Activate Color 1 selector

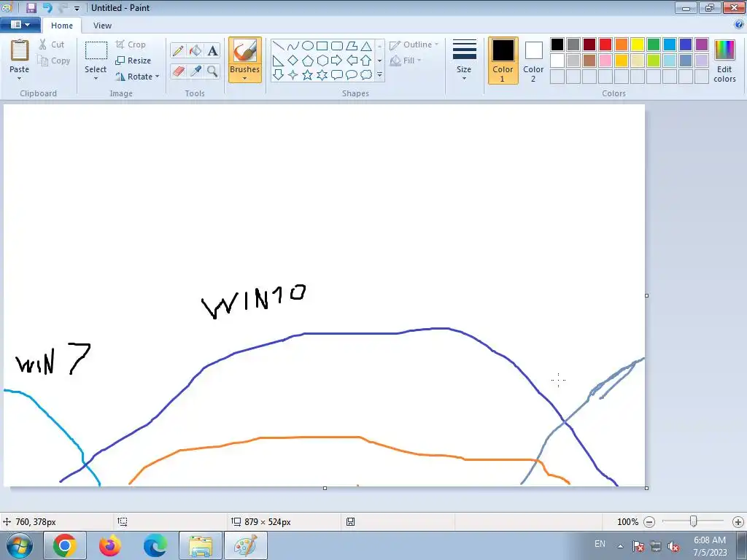(503, 61)
